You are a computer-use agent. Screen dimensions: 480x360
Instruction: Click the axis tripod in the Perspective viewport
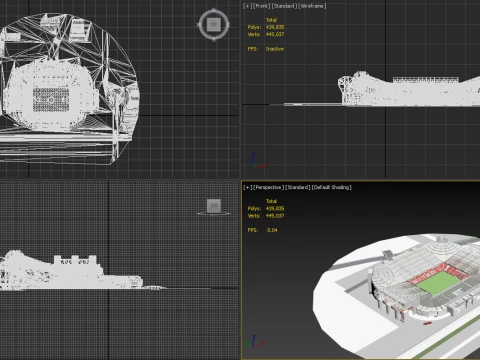pos(254,342)
